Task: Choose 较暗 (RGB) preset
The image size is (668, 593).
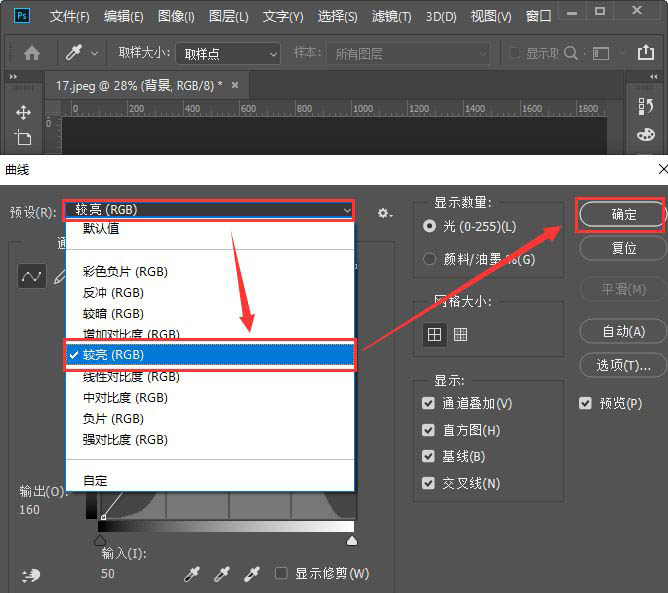Action: point(210,314)
